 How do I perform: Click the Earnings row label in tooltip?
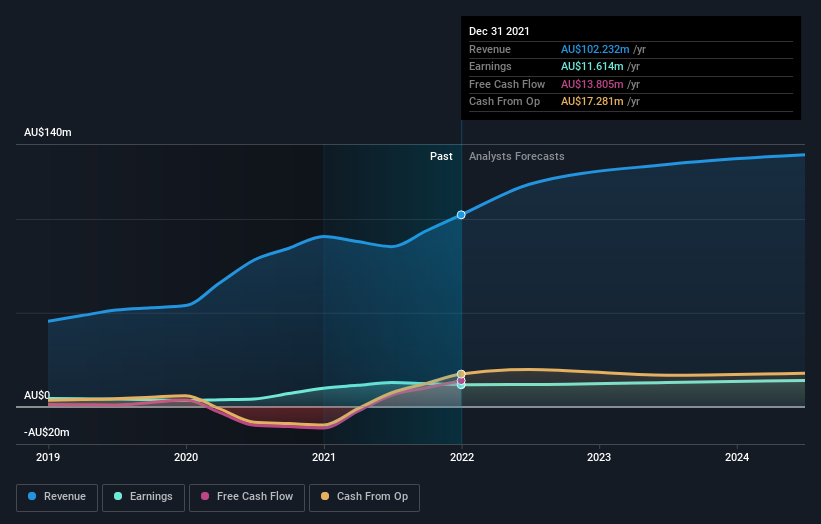(x=490, y=66)
